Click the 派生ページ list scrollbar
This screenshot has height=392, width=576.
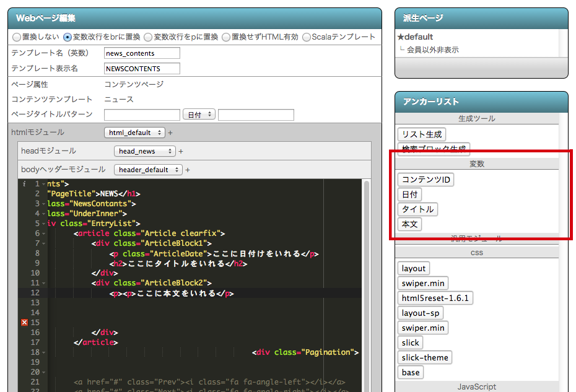[564, 43]
